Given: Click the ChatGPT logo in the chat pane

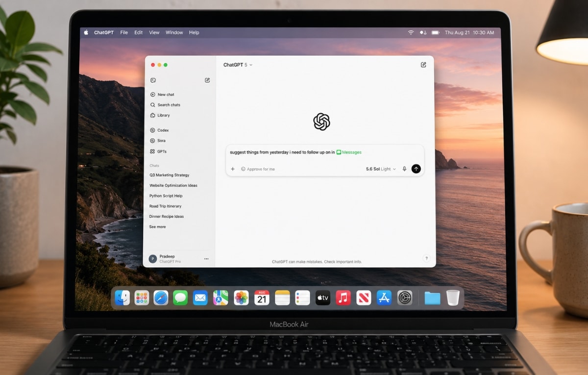Looking at the screenshot, I should pos(322,122).
